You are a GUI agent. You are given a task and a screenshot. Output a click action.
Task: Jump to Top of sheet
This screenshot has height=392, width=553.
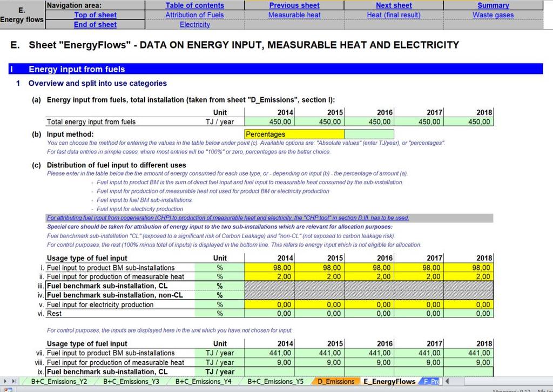coord(95,15)
